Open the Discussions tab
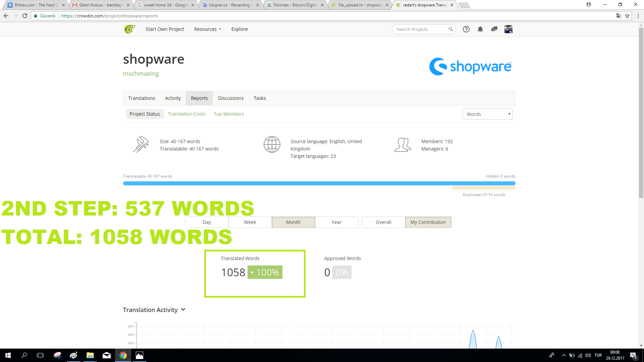The width and height of the screenshot is (644, 362). point(231,98)
